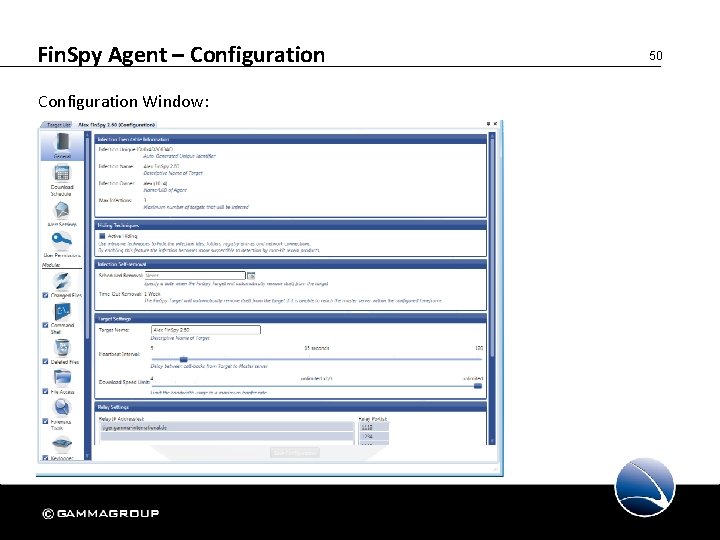Click the Download Speed Limit slider handle
The height and width of the screenshot is (540, 720).
[478, 386]
